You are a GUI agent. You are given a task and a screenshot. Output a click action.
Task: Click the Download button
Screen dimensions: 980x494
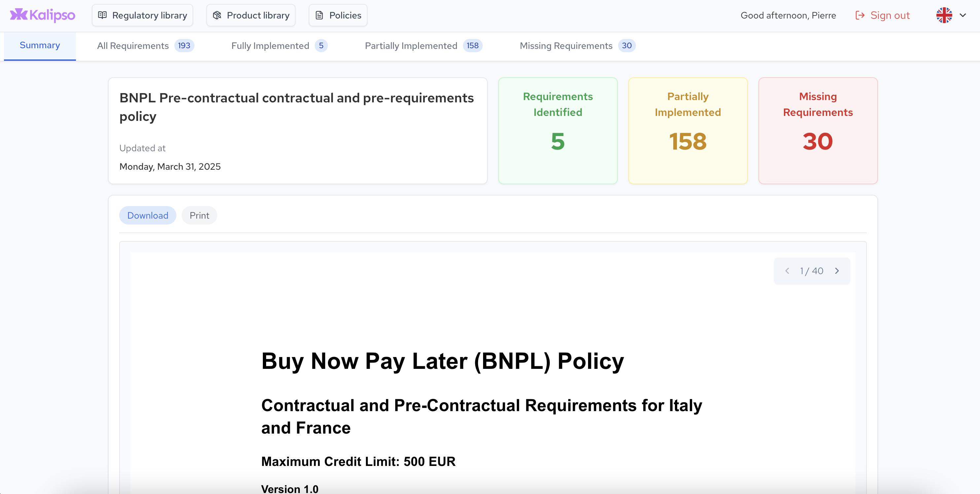pyautogui.click(x=148, y=215)
